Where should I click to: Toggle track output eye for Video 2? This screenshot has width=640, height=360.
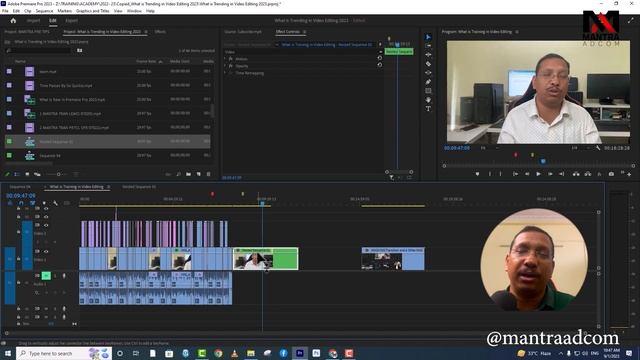click(x=46, y=225)
